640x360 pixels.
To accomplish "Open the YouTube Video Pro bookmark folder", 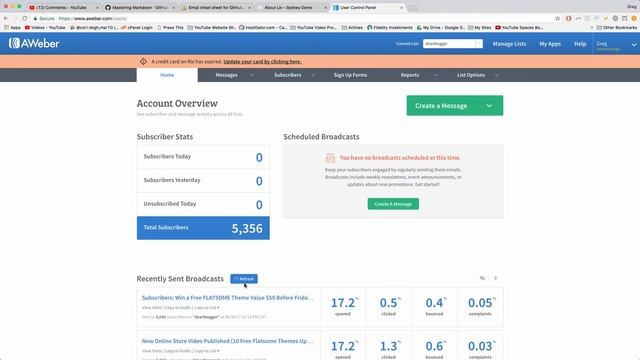I will pos(313,27).
